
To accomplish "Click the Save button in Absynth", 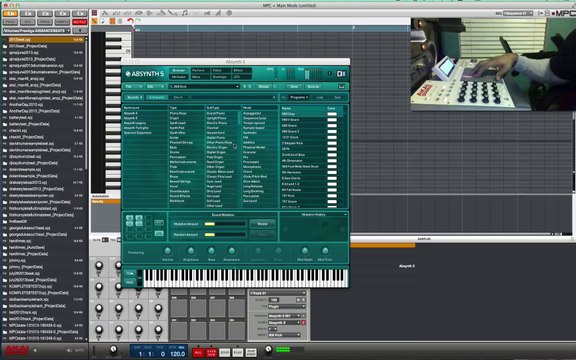I will click(x=294, y=86).
